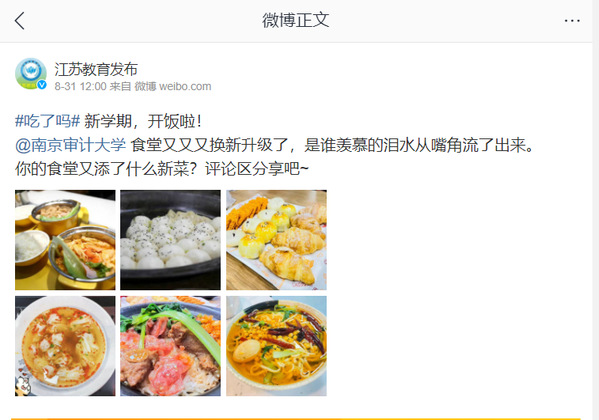
Task: Click the orange divider bar below photos
Action: pos(296,419)
